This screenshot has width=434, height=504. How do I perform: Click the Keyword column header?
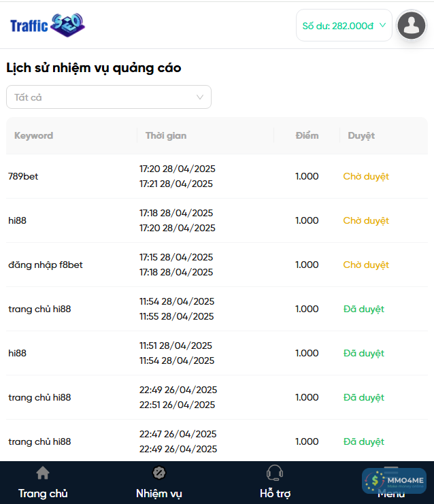click(33, 135)
